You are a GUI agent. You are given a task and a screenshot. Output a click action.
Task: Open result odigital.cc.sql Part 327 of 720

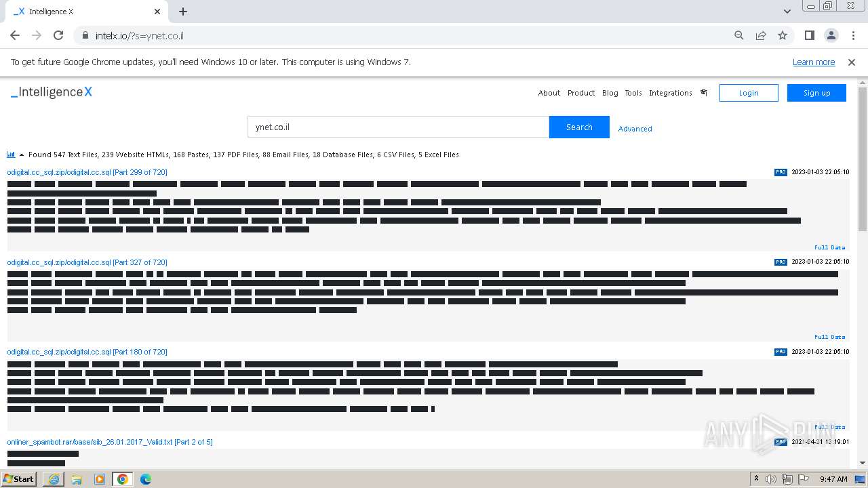87,262
